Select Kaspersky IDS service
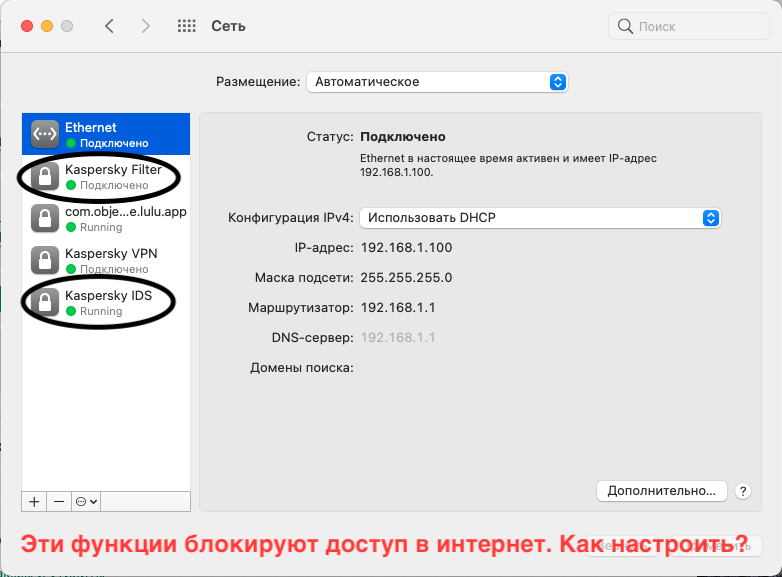 point(106,302)
